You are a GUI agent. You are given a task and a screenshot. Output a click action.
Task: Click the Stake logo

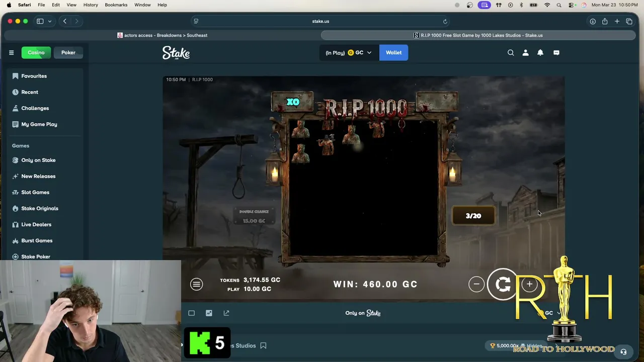(x=176, y=53)
